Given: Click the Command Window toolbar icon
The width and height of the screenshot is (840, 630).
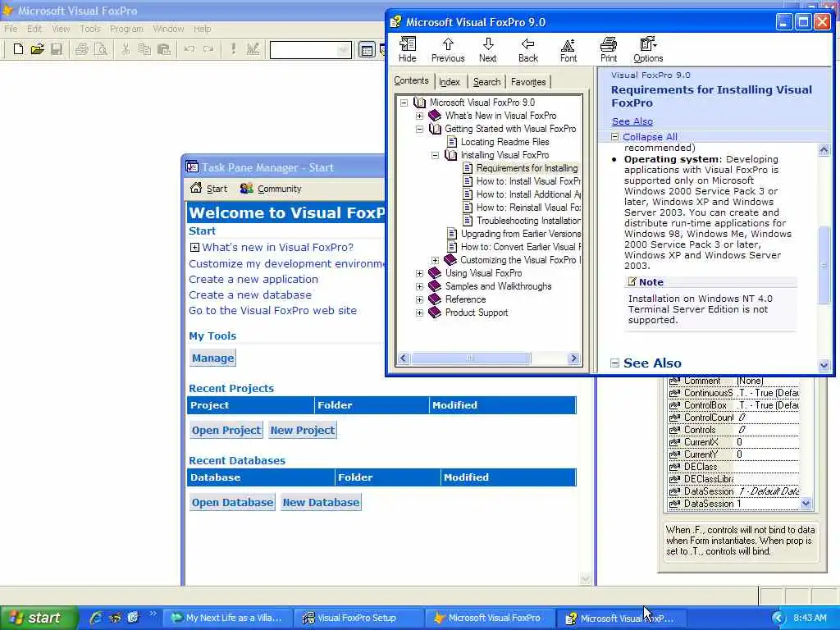Looking at the screenshot, I should click(x=367, y=50).
